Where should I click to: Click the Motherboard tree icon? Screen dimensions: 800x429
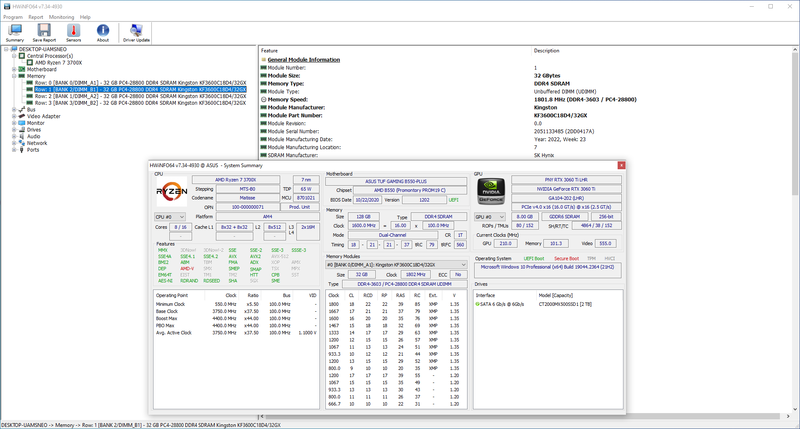click(x=22, y=69)
